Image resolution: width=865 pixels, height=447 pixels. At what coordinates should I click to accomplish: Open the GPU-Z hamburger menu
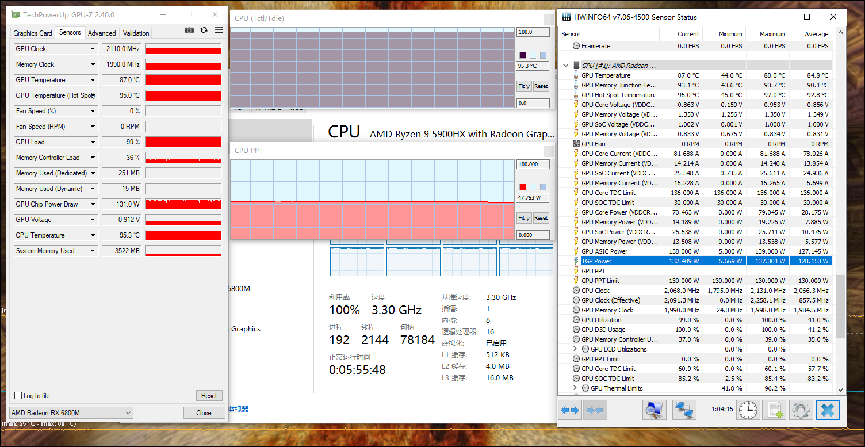coord(217,32)
